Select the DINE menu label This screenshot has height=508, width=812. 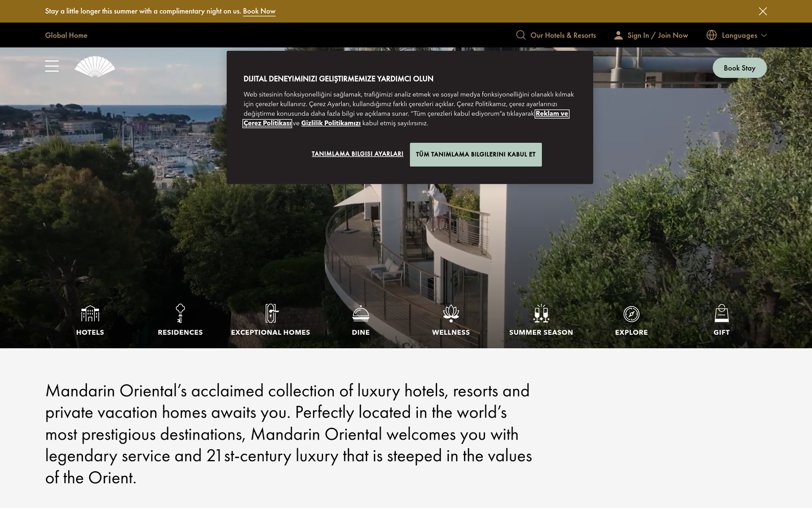pyautogui.click(x=361, y=332)
